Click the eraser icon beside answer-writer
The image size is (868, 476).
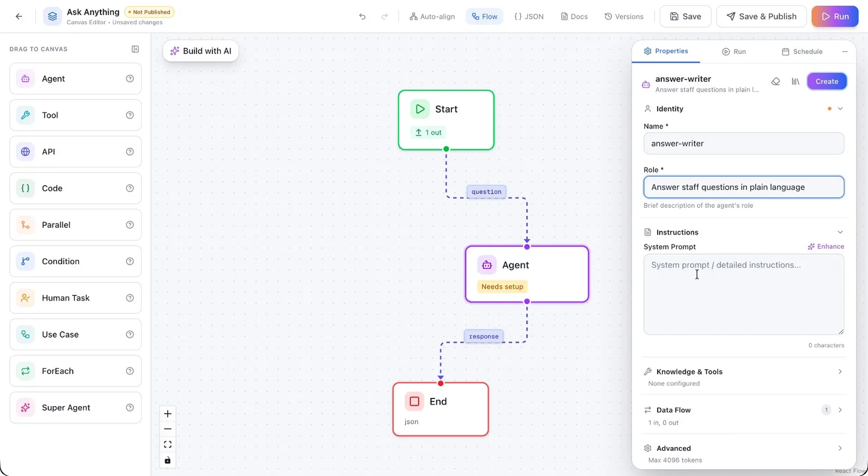[x=776, y=81]
